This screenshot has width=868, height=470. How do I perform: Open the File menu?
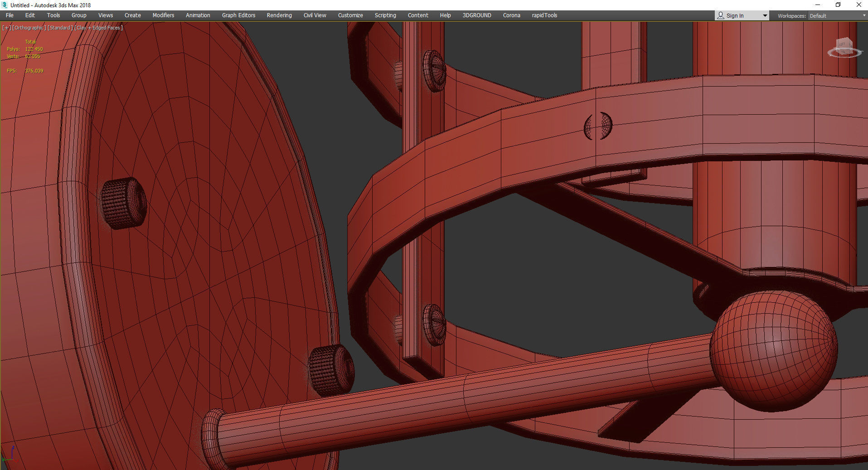click(10, 15)
